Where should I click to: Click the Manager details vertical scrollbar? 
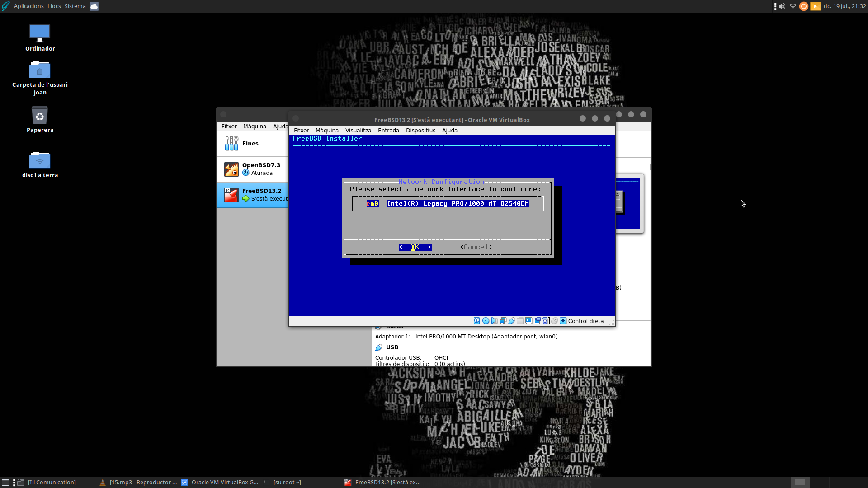point(650,167)
